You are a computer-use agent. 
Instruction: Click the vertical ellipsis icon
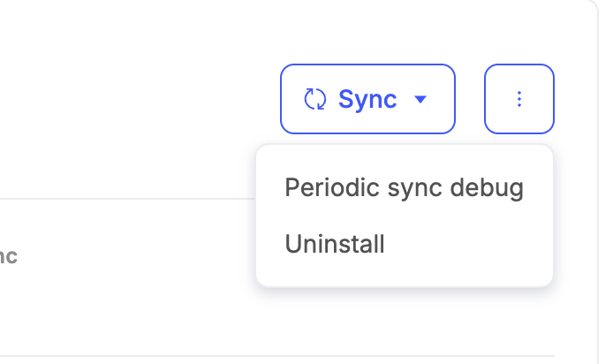(519, 99)
